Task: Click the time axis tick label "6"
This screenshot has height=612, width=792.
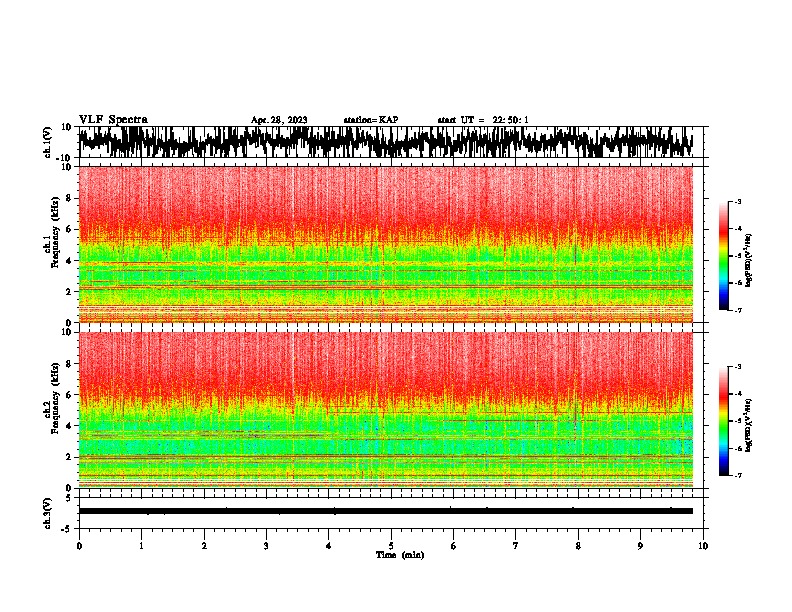Action: (454, 546)
